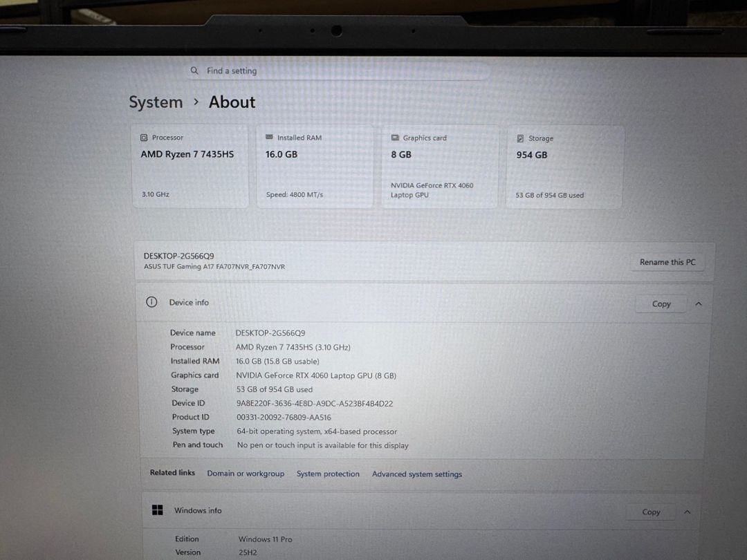The width and height of the screenshot is (747, 560).
Task: Open the 954 GB Storage card
Action: (564, 167)
